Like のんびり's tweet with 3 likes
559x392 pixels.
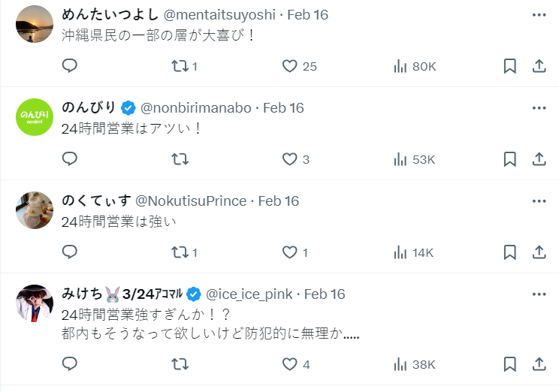[290, 159]
